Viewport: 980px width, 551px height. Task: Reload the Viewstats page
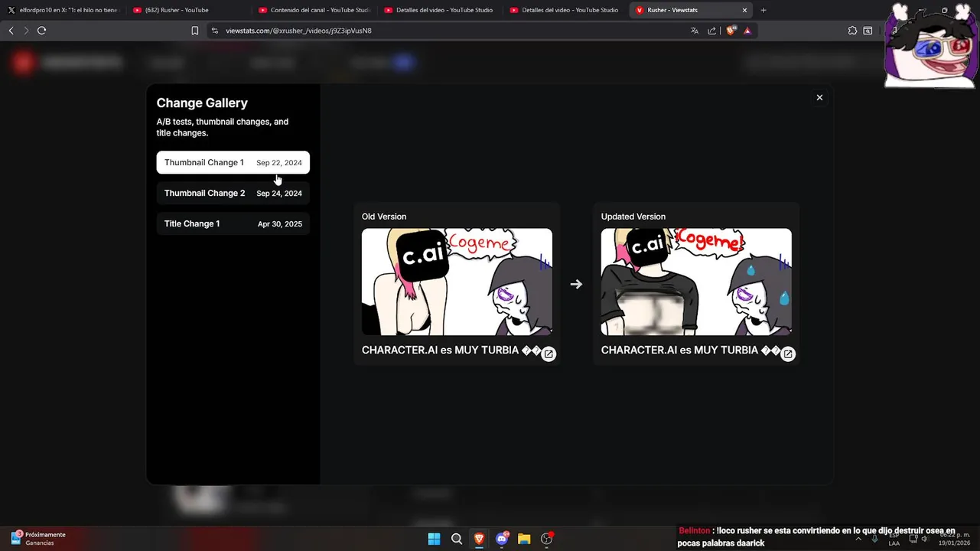tap(41, 31)
